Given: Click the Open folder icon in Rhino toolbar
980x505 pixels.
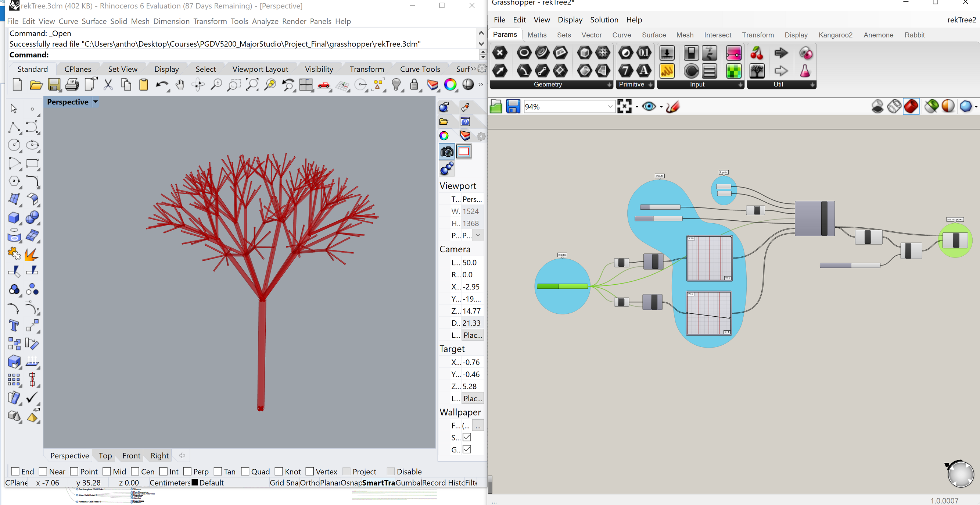Looking at the screenshot, I should click(36, 85).
